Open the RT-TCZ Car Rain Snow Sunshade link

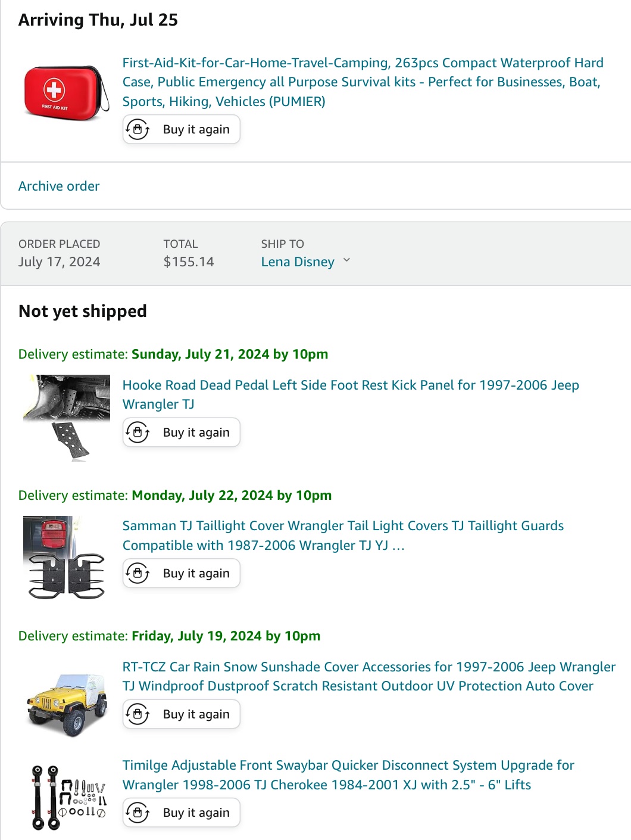(368, 676)
